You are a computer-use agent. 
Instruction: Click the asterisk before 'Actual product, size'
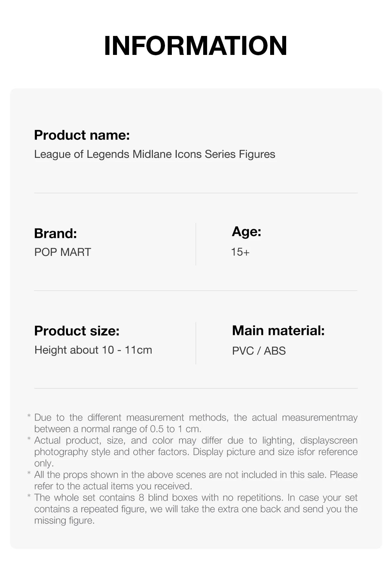29,440
